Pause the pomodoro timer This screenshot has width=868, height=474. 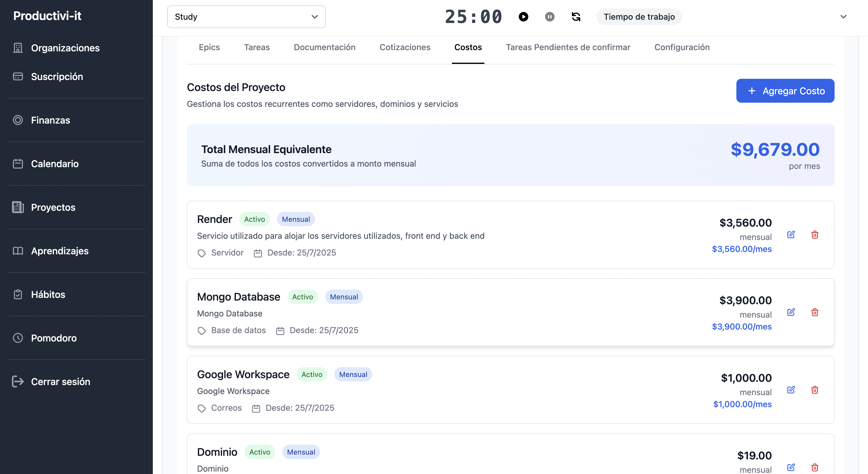pos(550,16)
